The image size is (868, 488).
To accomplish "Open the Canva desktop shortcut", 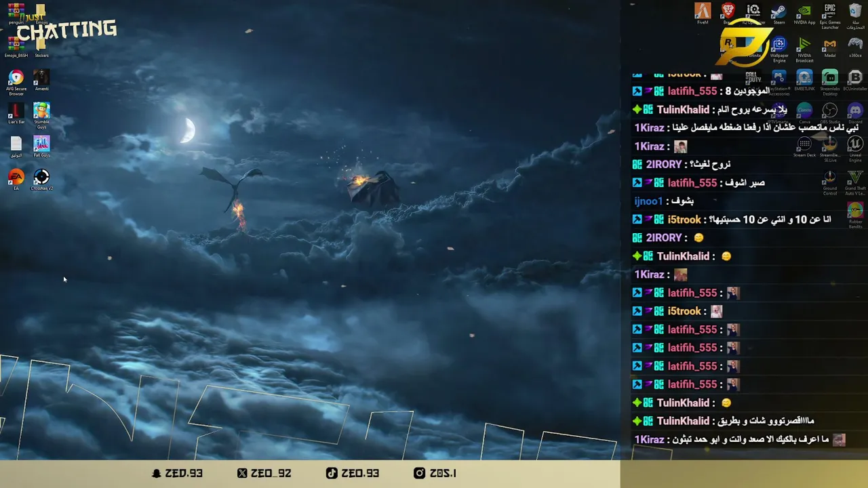I will tap(804, 113).
